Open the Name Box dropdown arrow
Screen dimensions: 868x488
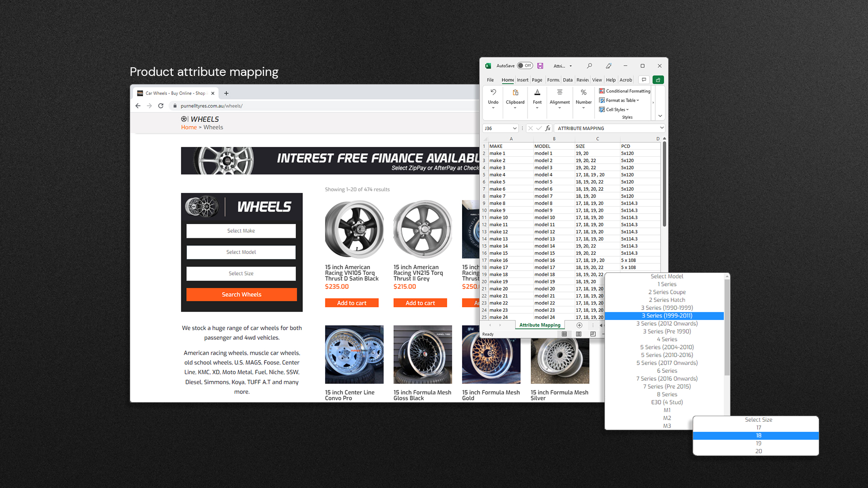(514, 128)
